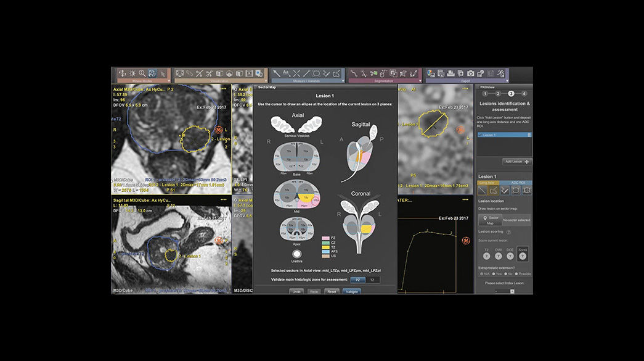Select the ADC ROI ellipse tool

[516, 191]
